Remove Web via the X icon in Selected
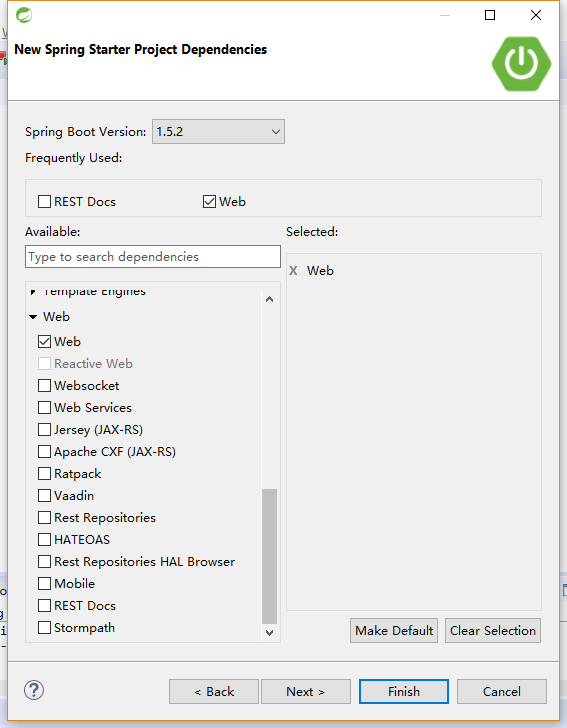This screenshot has height=728, width=567. [293, 271]
